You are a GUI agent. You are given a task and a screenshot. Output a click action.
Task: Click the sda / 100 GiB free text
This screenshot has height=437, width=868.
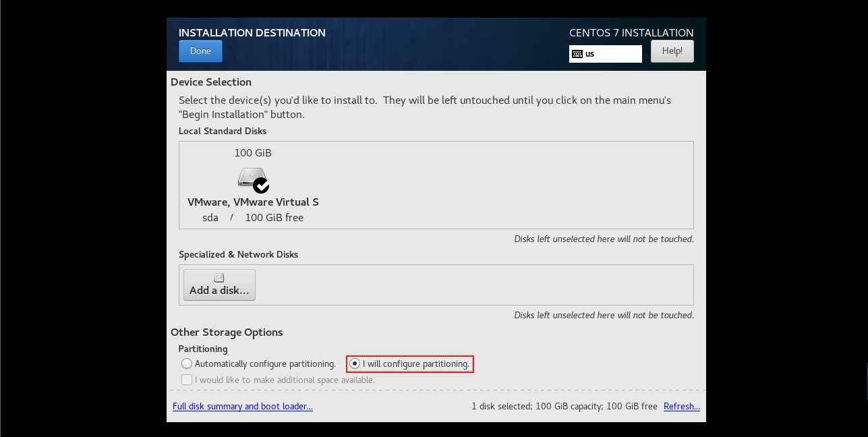coord(253,218)
